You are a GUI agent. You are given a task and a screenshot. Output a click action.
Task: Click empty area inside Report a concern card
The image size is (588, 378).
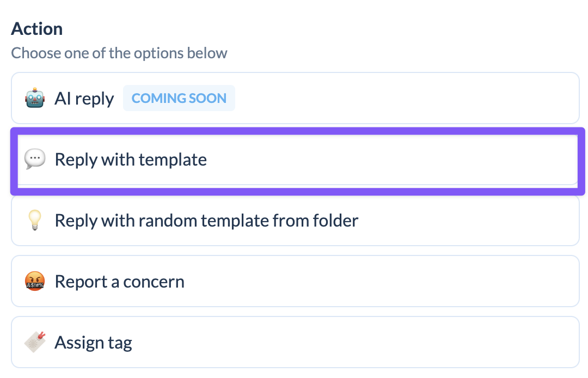click(x=375, y=281)
